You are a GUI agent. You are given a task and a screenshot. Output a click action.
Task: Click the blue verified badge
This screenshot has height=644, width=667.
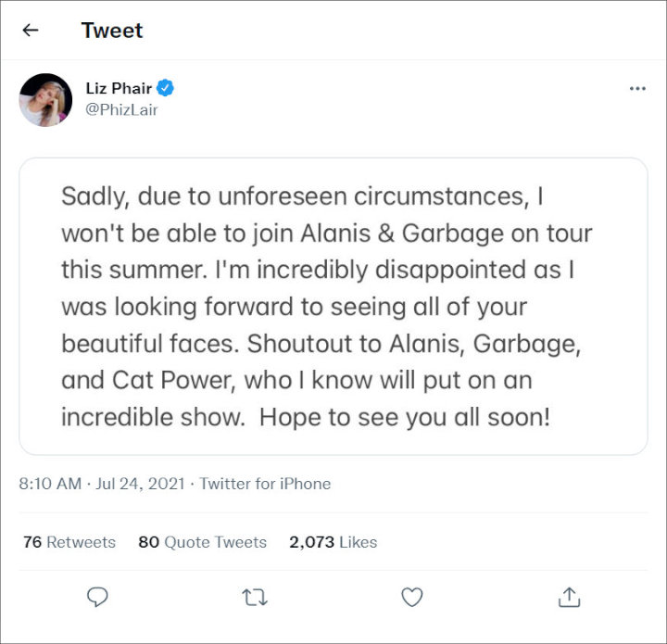click(x=166, y=89)
